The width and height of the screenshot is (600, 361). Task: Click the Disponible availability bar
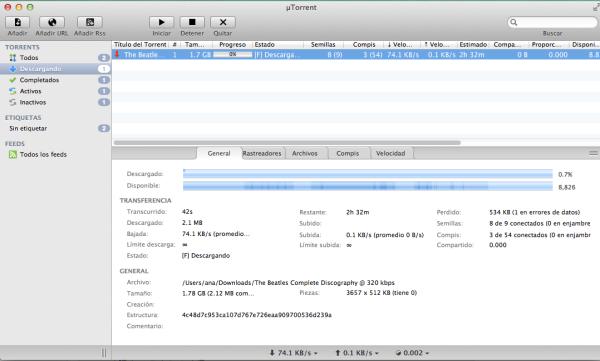(368, 187)
